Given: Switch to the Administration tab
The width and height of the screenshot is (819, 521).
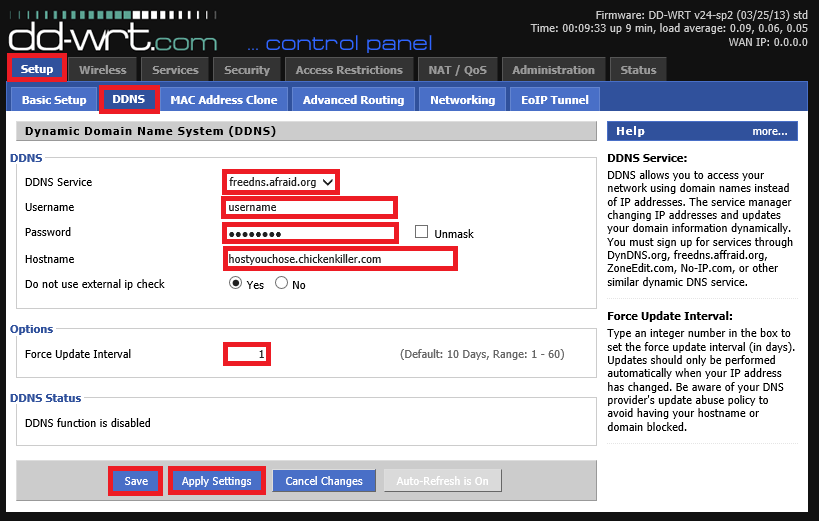Looking at the screenshot, I should click(553, 70).
